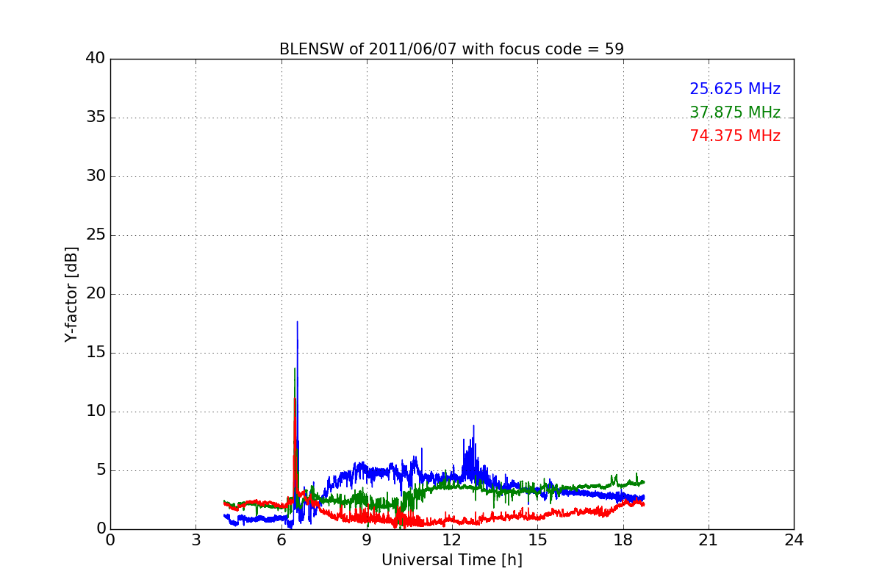Click the x-axis tick label 21

[x=709, y=539]
